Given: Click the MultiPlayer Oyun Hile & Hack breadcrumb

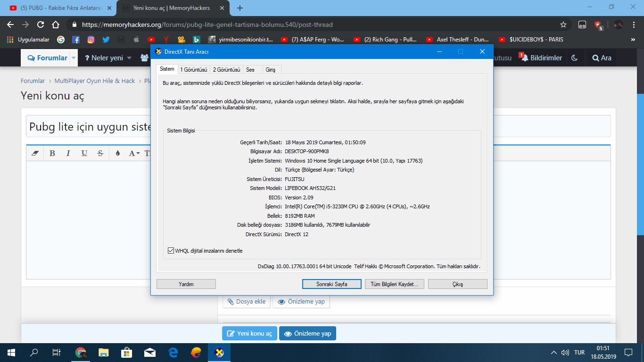Looking at the screenshot, I should pyautogui.click(x=95, y=81).
